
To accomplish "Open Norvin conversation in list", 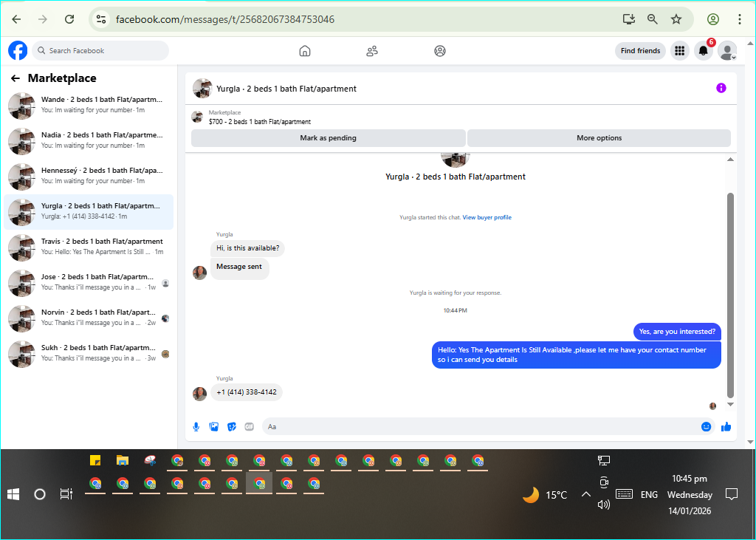I will pos(89,318).
